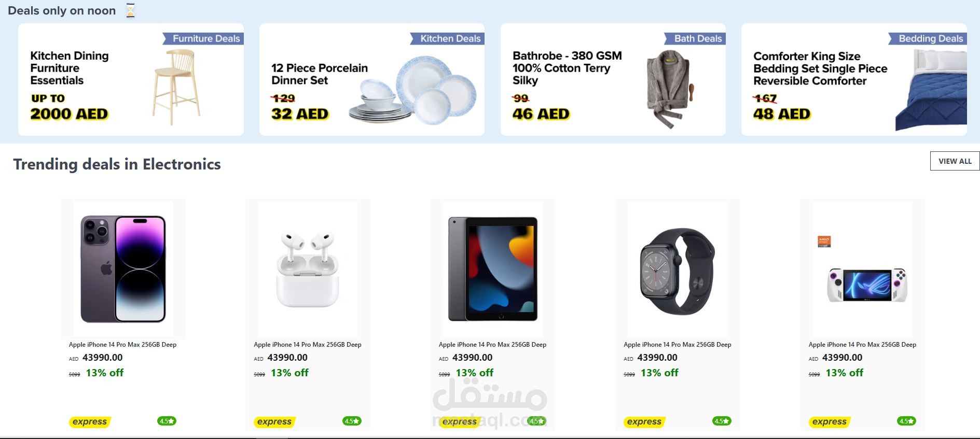This screenshot has width=980, height=439.
Task: Select the purple iPhone 14 Pro Max image
Action: tap(123, 269)
